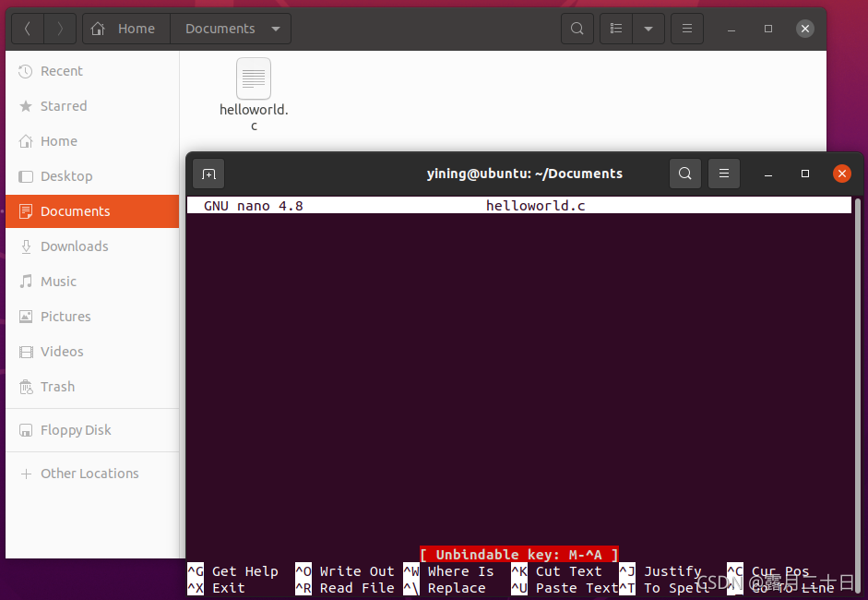Click the 'Unbindable key: M-^A' status message
Viewport: 868px width, 600px height.
[518, 555]
